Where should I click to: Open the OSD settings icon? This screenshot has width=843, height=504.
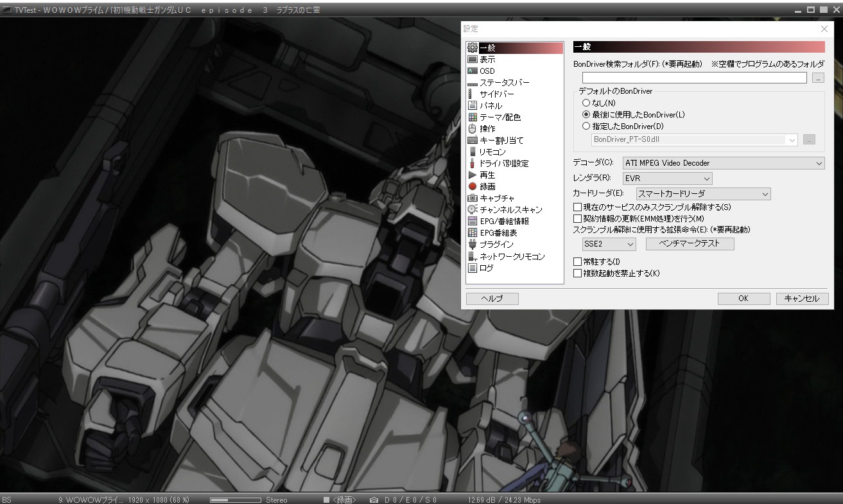pyautogui.click(x=473, y=71)
